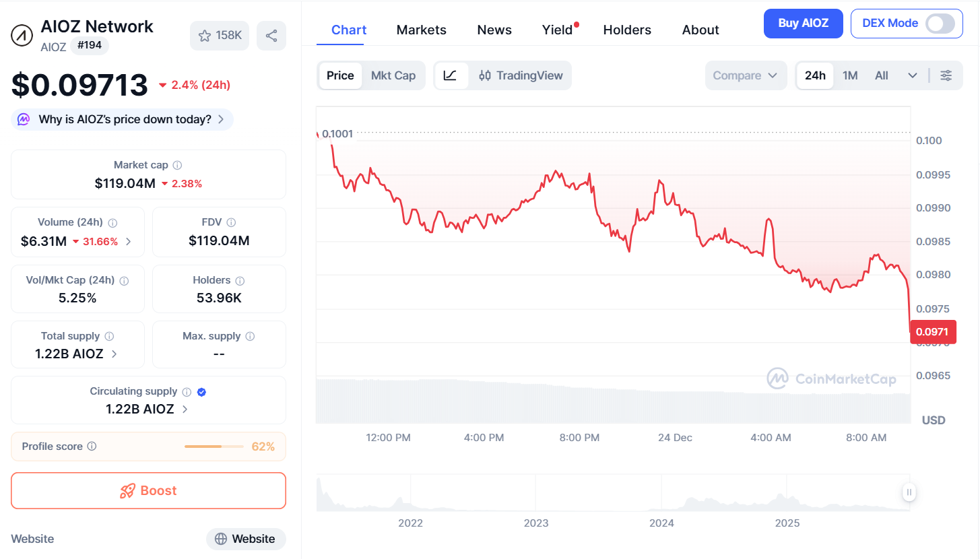Click the Buy AIOZ button
The image size is (980, 559).
coord(802,24)
